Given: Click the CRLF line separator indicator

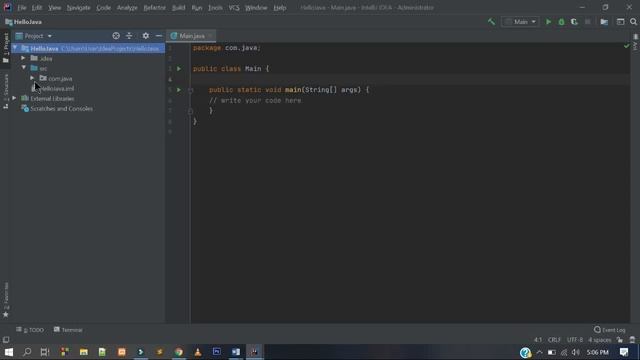Looking at the screenshot, I should (554, 340).
